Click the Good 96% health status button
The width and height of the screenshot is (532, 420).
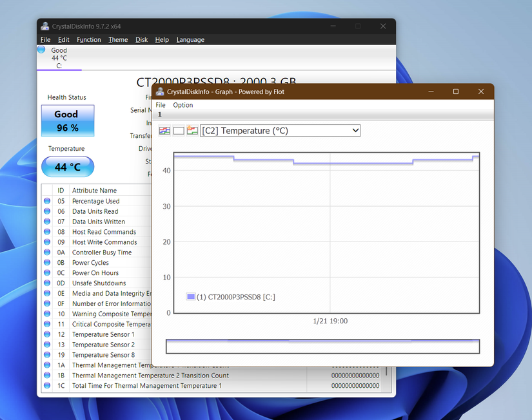click(67, 120)
